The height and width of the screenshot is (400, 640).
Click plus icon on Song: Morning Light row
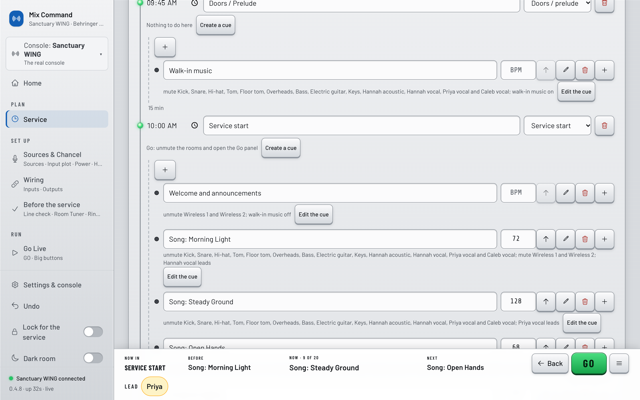click(x=604, y=239)
